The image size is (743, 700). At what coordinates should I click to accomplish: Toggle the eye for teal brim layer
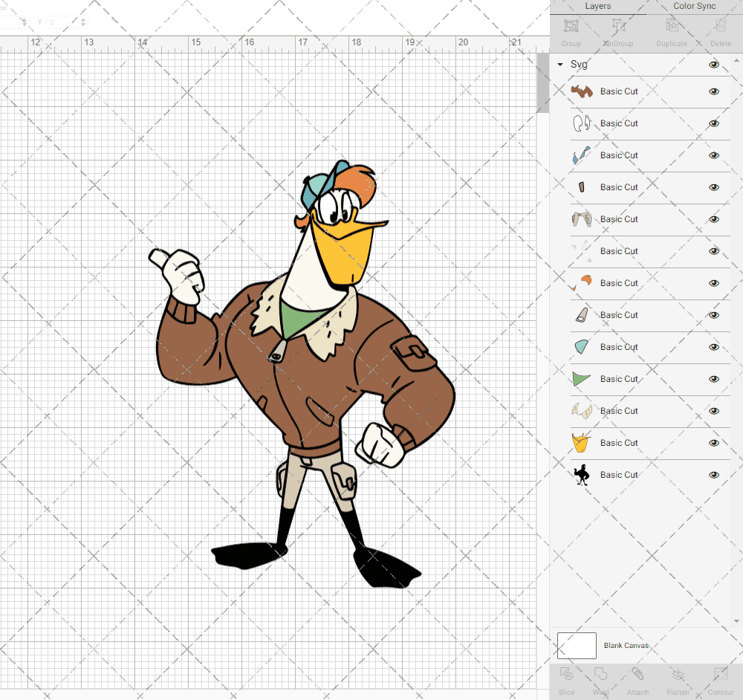pyautogui.click(x=714, y=155)
